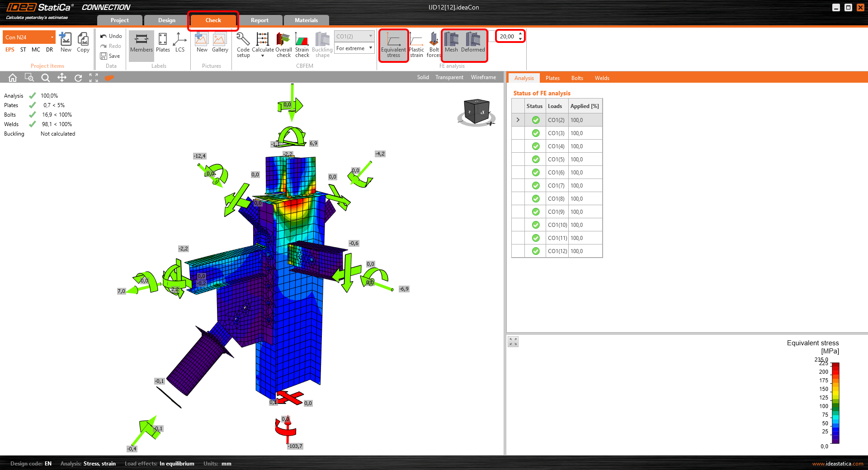Click the zoom to fit icon
The height and width of the screenshot is (470, 868).
(x=94, y=78)
